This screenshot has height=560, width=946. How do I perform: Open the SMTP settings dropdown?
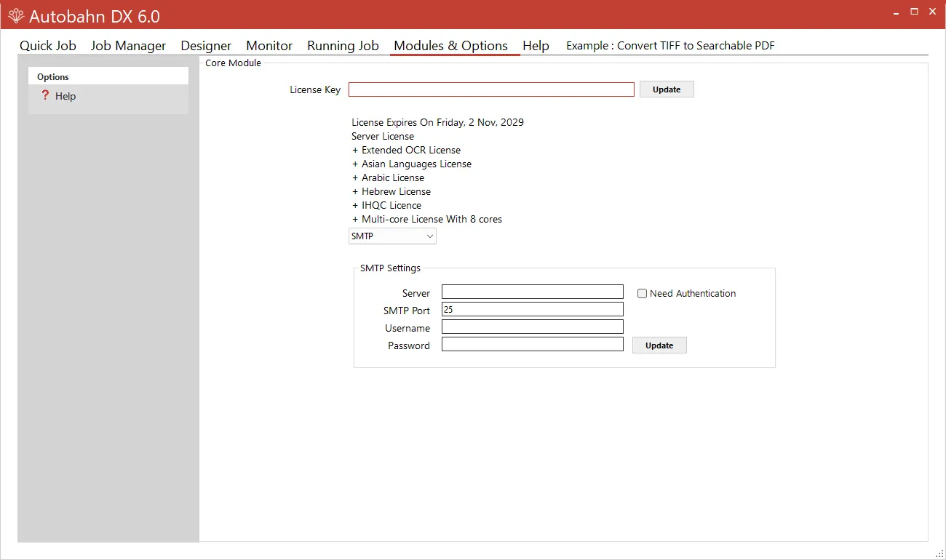392,236
